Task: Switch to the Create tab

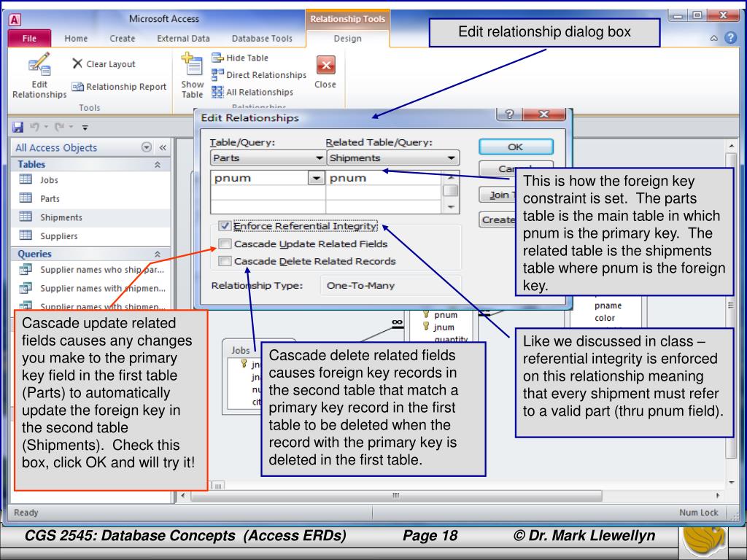Action: coord(123,39)
